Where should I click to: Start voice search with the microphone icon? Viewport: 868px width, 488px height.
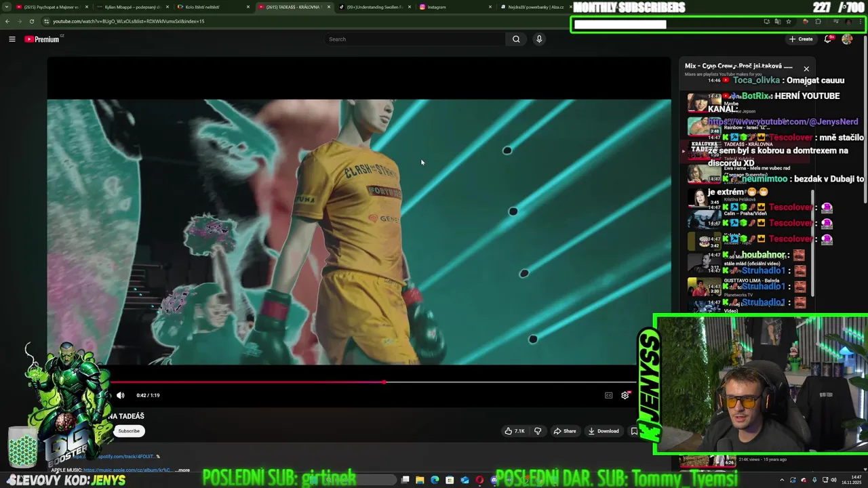coord(539,39)
